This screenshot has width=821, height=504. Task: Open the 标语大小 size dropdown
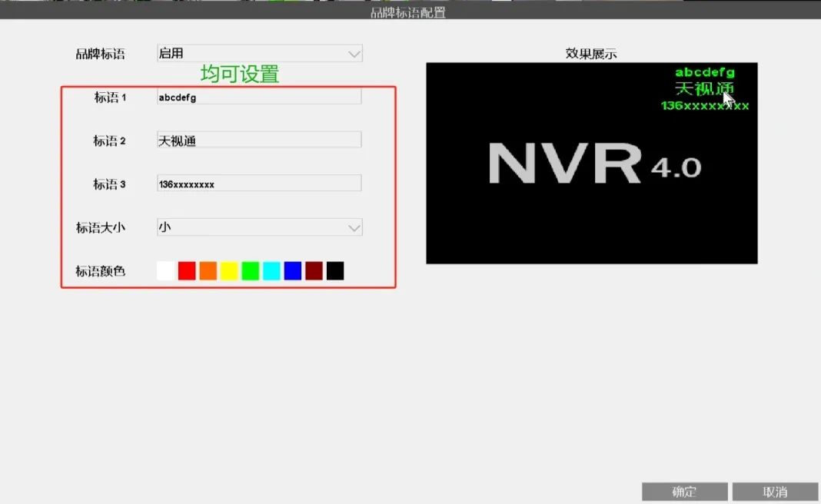click(259, 227)
